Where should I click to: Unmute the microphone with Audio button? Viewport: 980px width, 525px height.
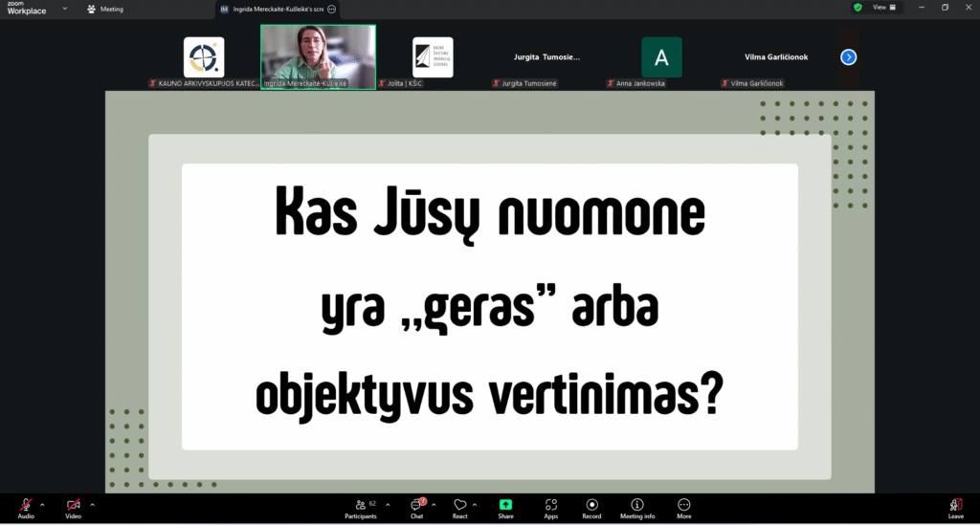[x=26, y=506]
